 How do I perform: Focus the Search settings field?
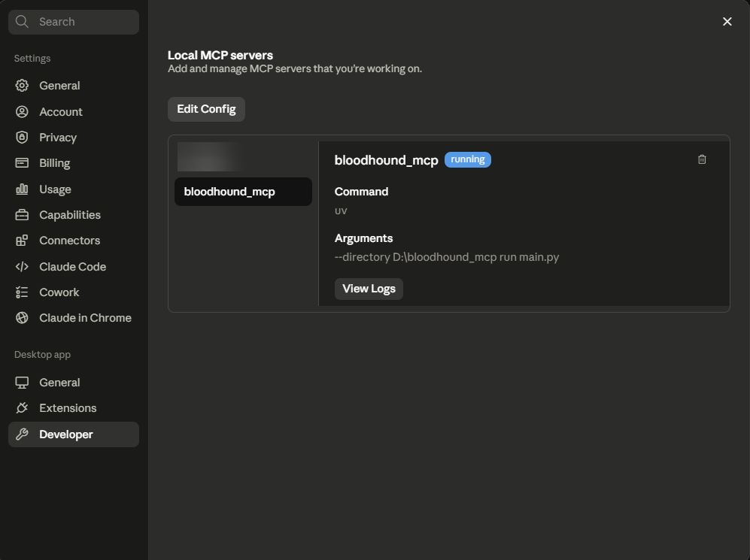(x=74, y=22)
